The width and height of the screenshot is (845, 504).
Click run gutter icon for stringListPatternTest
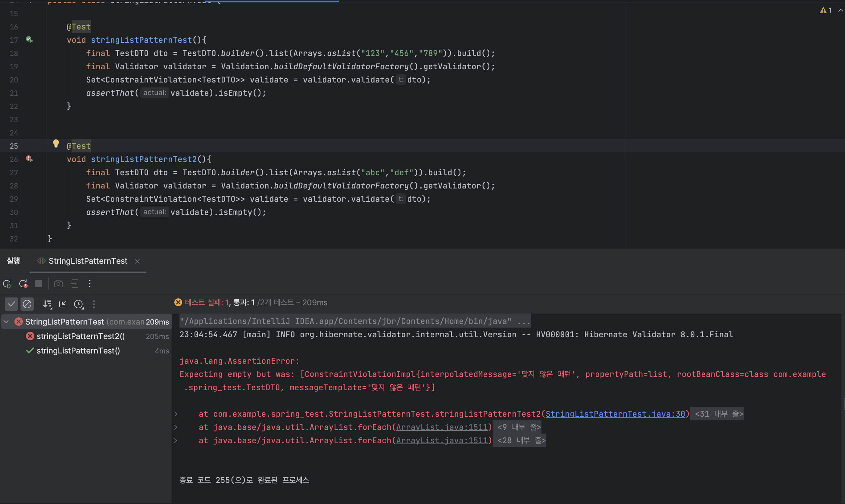pos(30,40)
